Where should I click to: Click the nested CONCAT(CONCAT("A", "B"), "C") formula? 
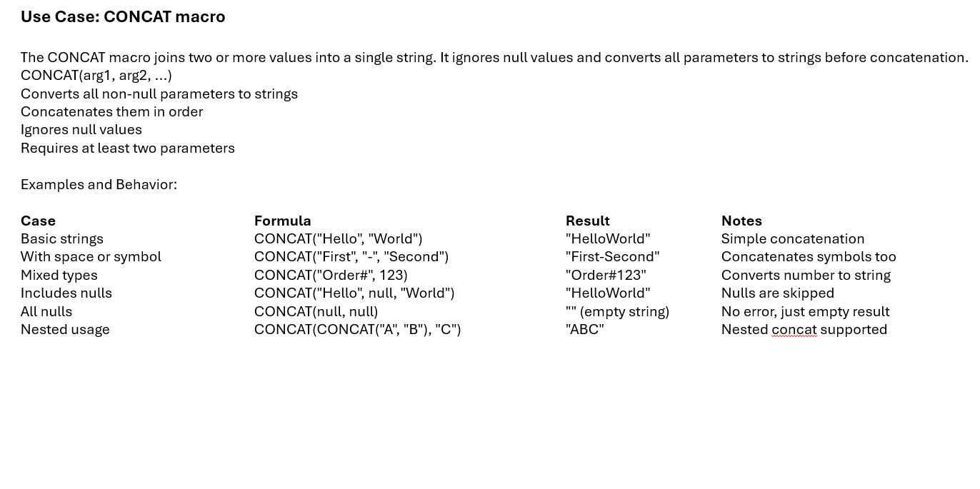click(358, 329)
